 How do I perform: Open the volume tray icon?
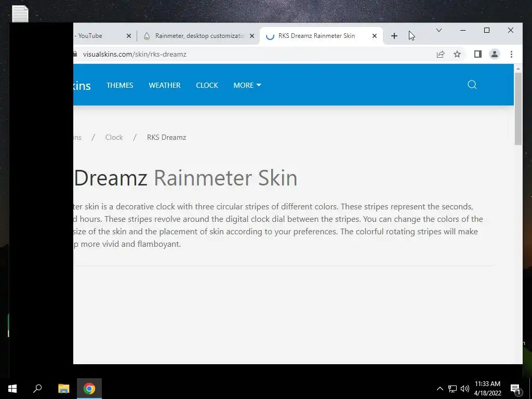coord(465,389)
